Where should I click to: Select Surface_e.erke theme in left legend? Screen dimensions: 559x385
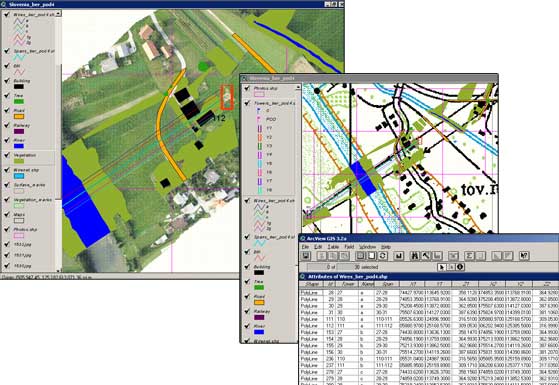point(29,185)
